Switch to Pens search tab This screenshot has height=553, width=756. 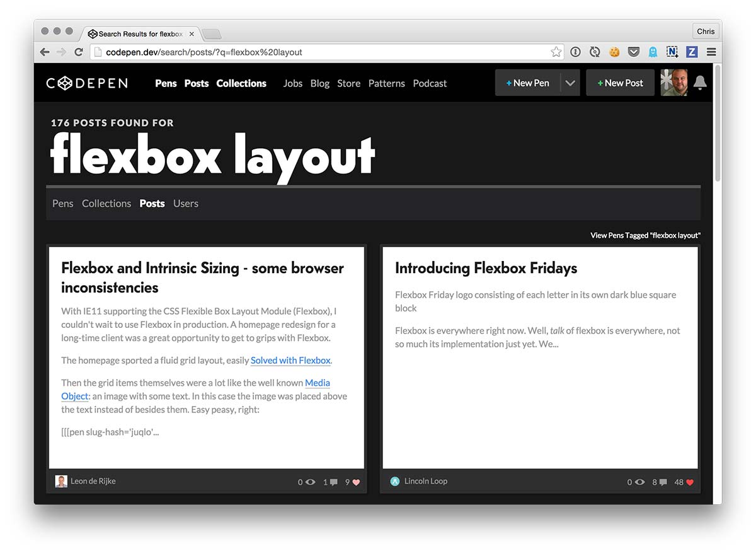tap(63, 203)
